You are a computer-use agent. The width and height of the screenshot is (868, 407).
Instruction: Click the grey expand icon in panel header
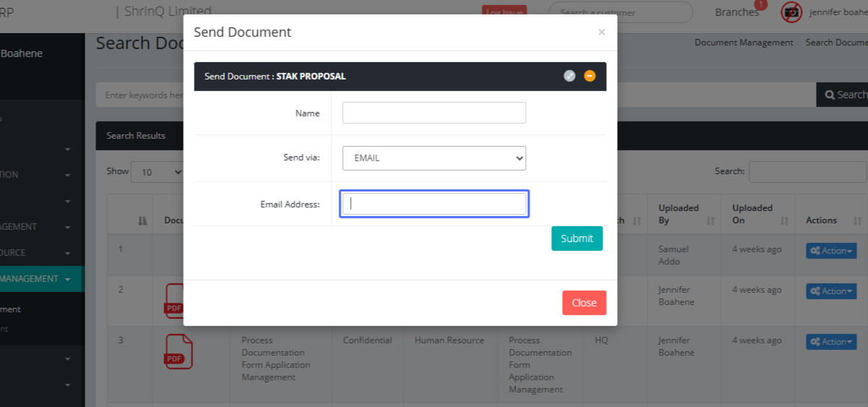[x=569, y=76]
